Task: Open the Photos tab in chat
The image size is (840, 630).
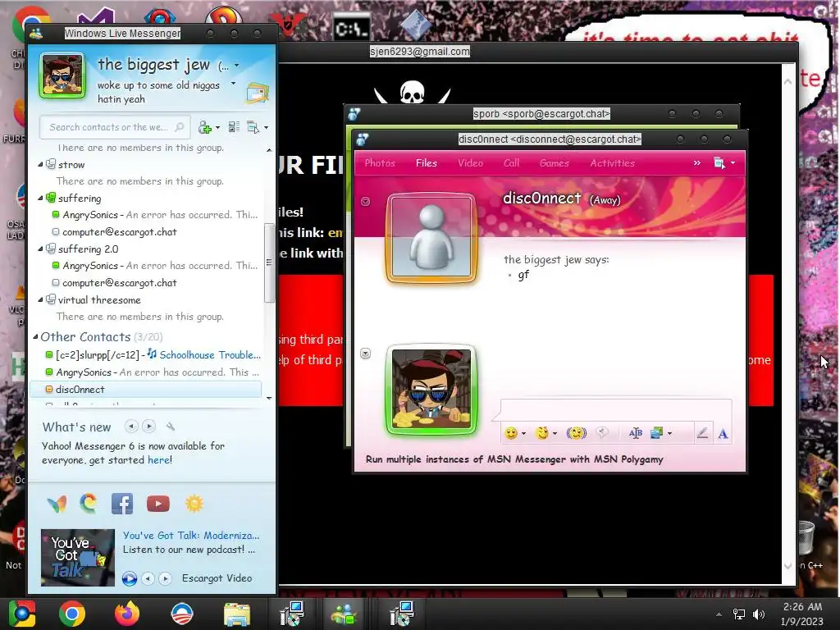Action: click(380, 163)
